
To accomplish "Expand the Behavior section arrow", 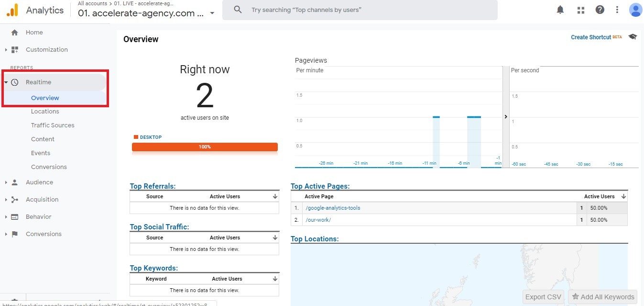I will (6, 217).
